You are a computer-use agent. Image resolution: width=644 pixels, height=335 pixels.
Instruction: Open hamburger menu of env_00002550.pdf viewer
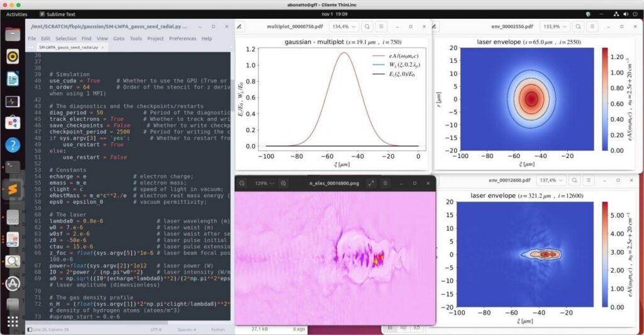pos(592,26)
